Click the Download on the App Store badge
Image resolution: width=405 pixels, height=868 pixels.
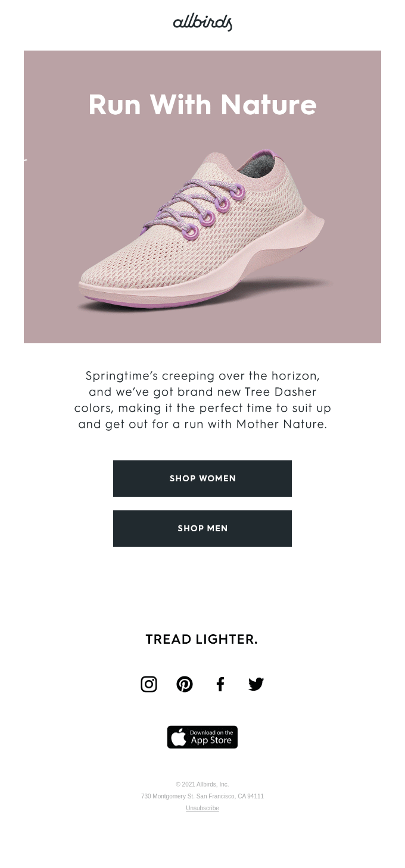pos(202,737)
